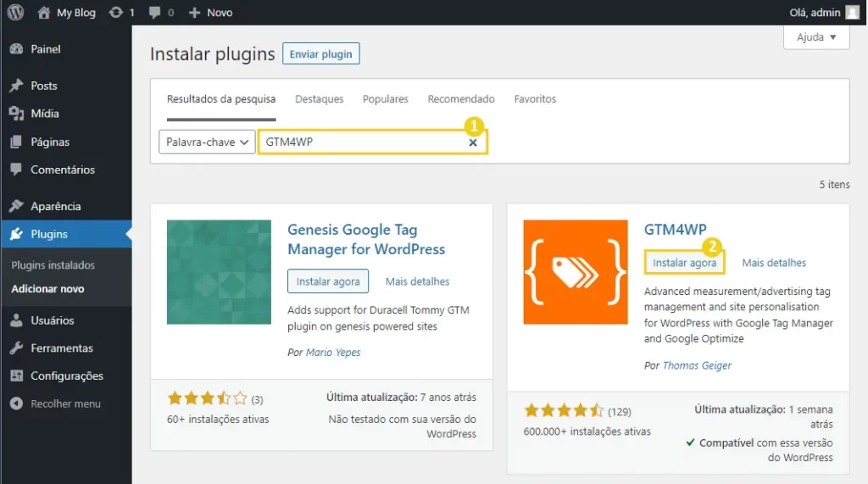Open the pending updates icon
Screen dimensions: 868x484
click(x=115, y=12)
